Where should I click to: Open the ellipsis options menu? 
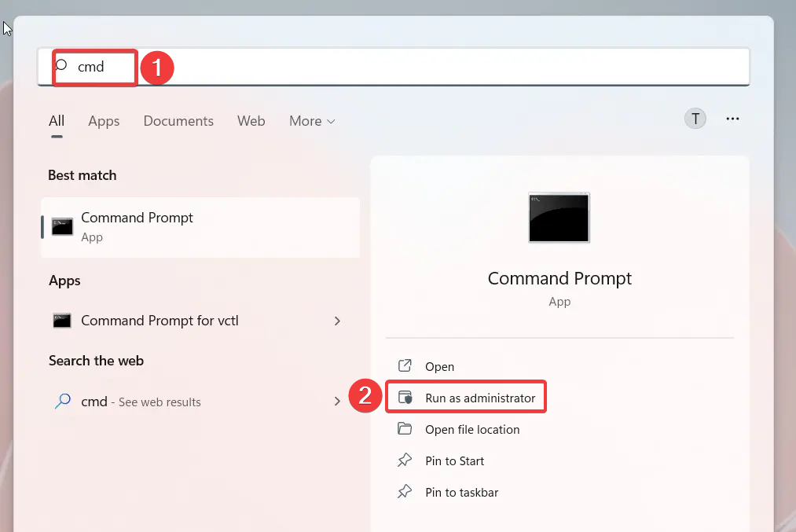pos(732,118)
